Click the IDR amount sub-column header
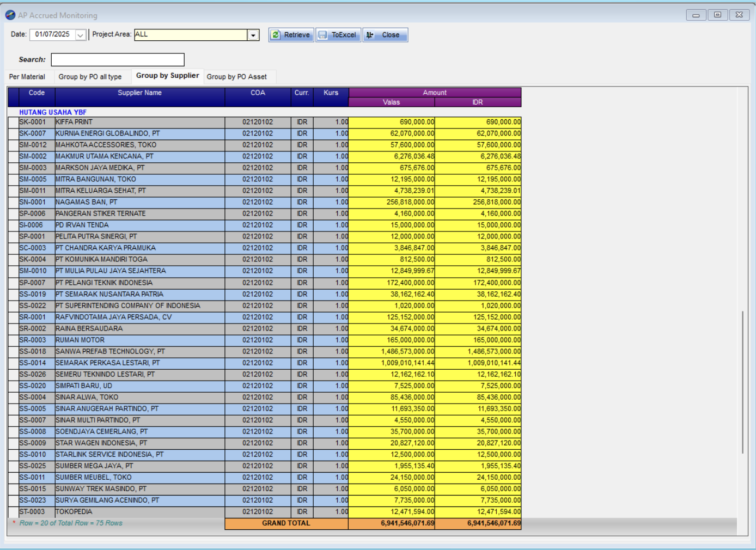This screenshot has height=550, width=756. pos(478,102)
